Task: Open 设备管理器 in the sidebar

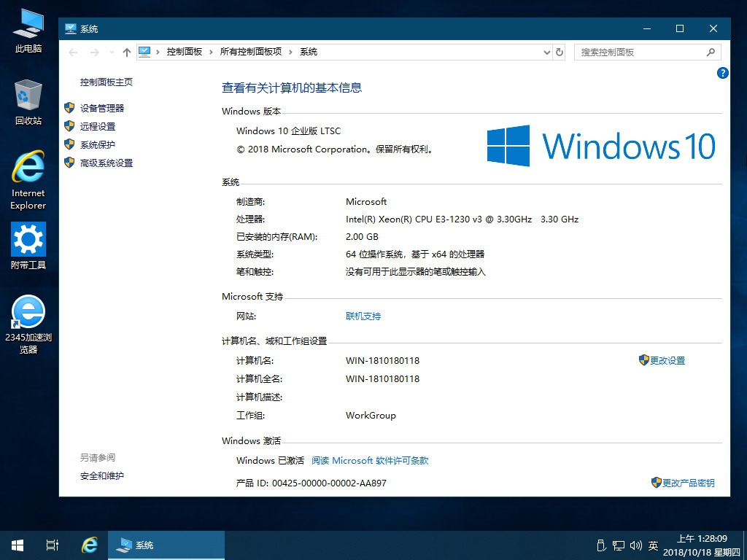Action: click(x=102, y=108)
